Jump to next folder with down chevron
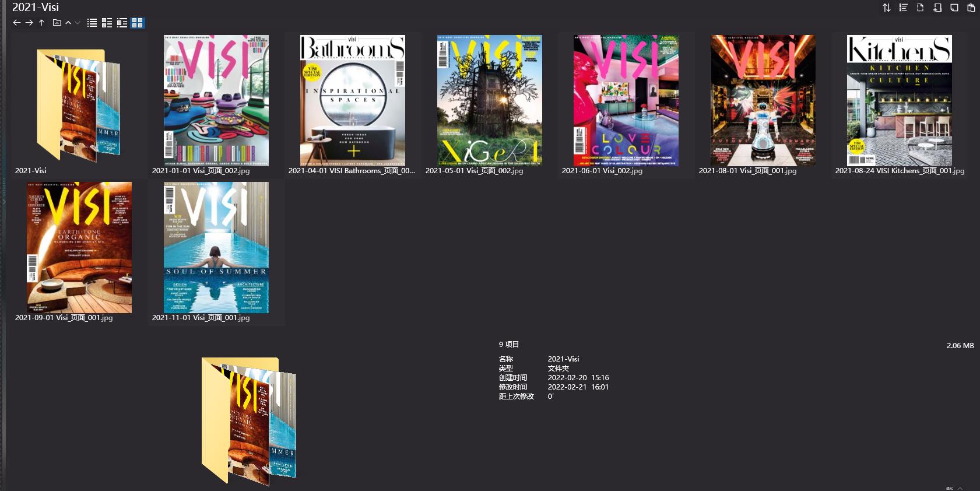This screenshot has height=491, width=980. [77, 23]
